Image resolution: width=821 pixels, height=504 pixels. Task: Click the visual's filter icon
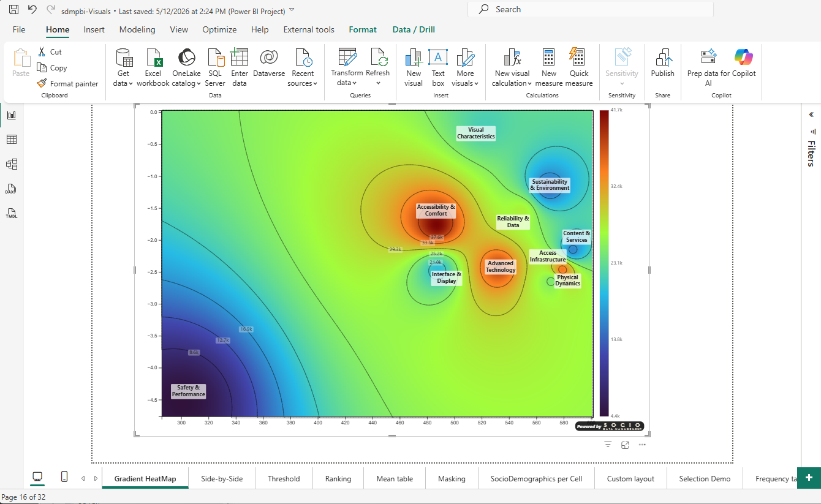tap(608, 445)
